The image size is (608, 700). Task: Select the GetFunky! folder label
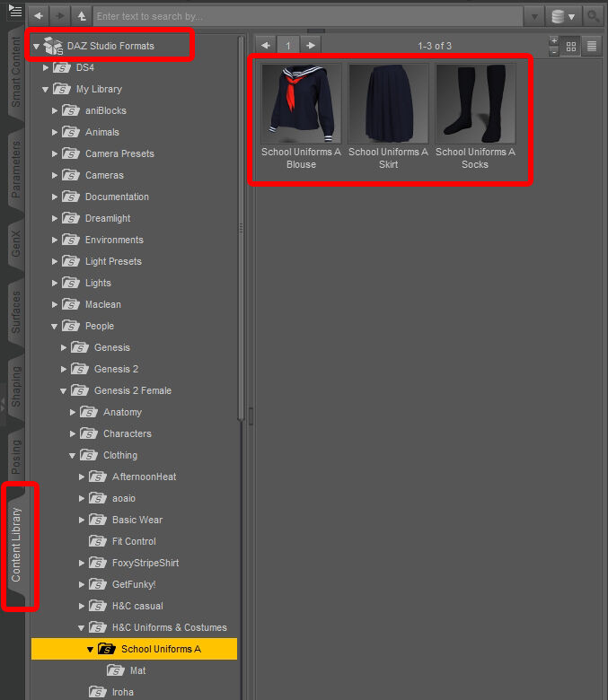134,584
